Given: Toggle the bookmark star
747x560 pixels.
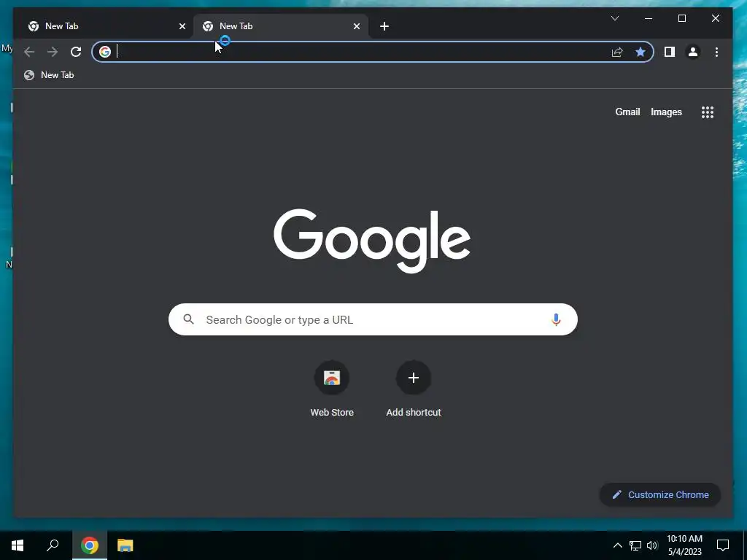Looking at the screenshot, I should pos(640,52).
